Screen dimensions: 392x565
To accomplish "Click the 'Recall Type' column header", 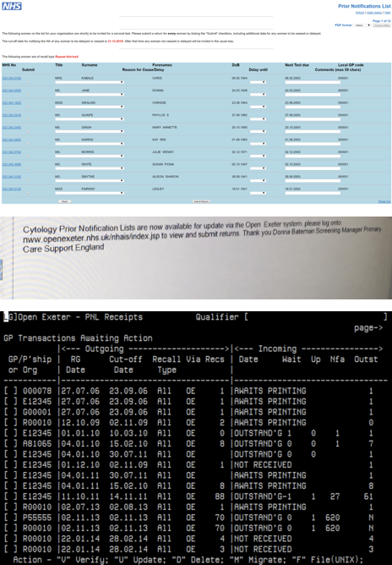I will coord(166,365).
